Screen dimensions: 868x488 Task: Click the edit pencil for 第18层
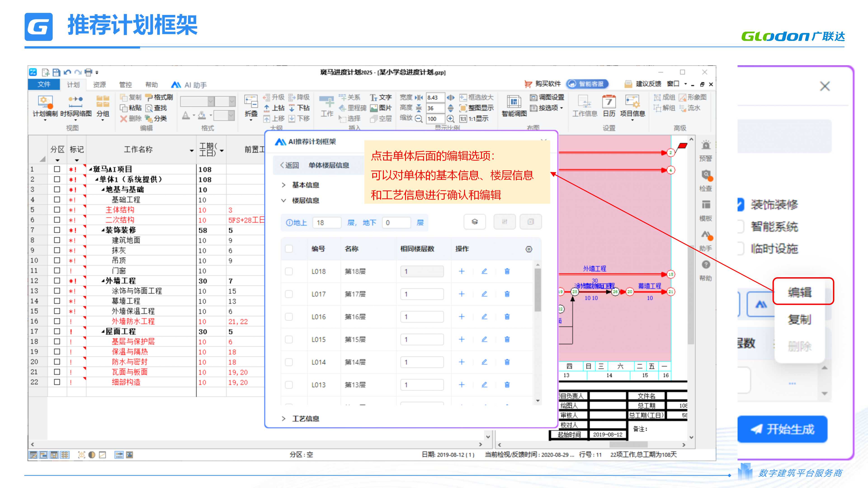[x=484, y=271]
